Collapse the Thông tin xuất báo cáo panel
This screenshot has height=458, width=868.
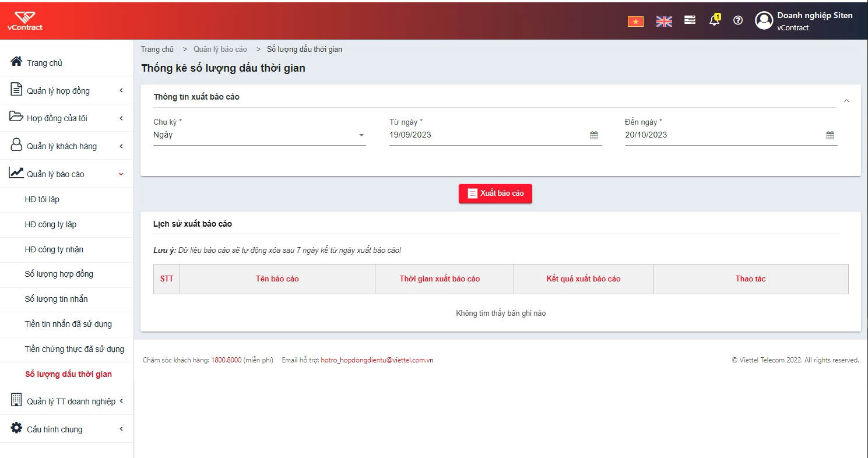pyautogui.click(x=846, y=101)
